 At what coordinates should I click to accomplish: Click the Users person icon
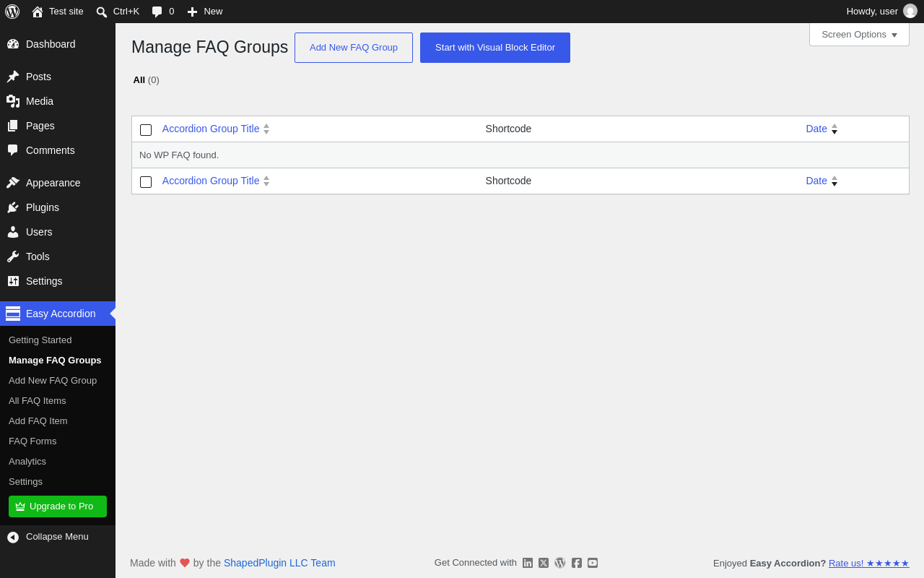tap(13, 232)
